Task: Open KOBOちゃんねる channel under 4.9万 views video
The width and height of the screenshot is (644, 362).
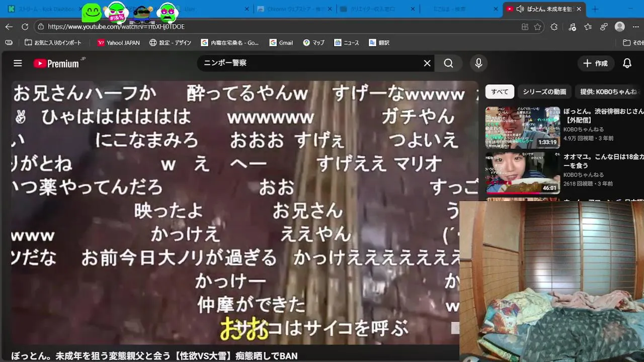Action: 584,129
